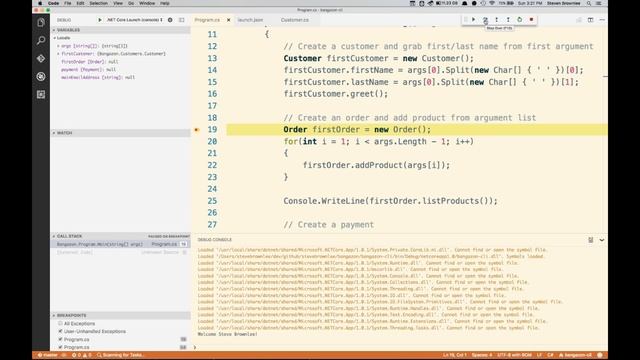
Task: Expand the args variable
Action: point(58,46)
